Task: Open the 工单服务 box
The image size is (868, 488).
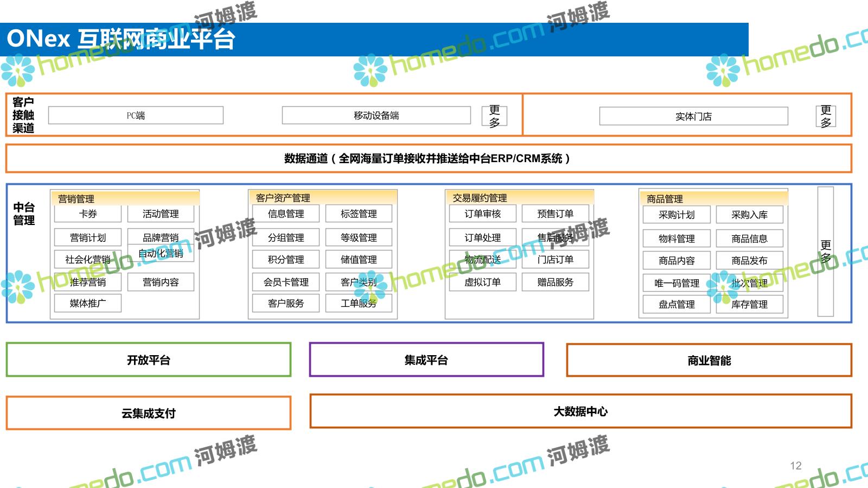Action: 359,303
